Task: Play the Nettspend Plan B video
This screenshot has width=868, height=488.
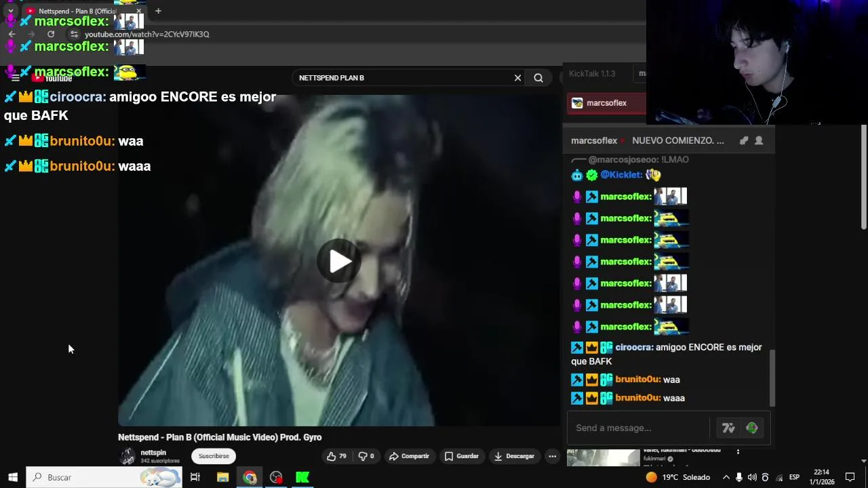Action: click(339, 262)
